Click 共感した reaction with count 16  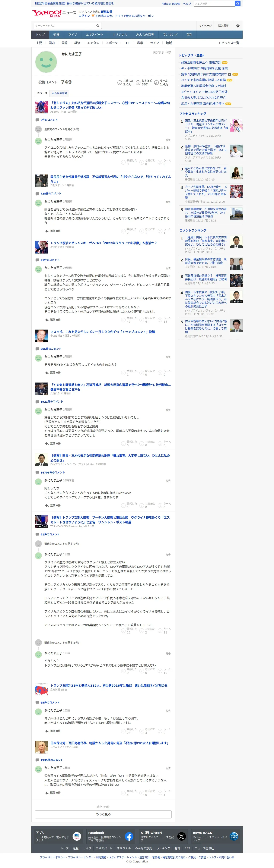[129, 630]
